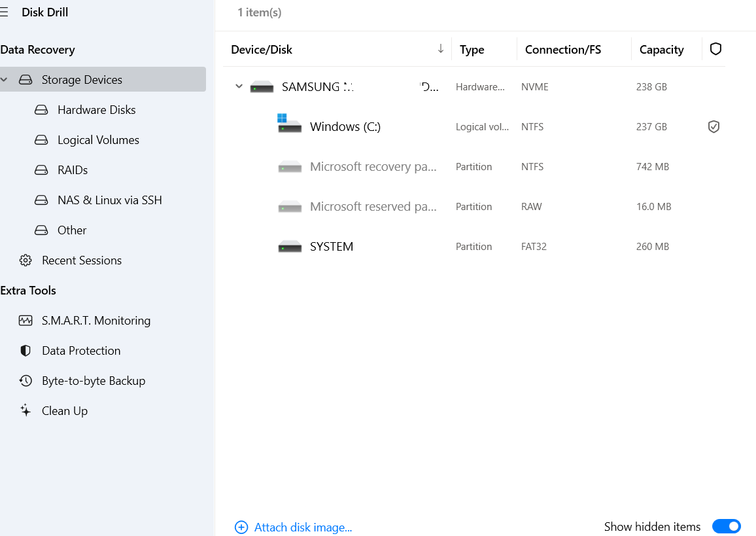Viewport: 756px width, 536px height.
Task: Click the NAS & Linux via SSH icon
Action: click(x=41, y=200)
